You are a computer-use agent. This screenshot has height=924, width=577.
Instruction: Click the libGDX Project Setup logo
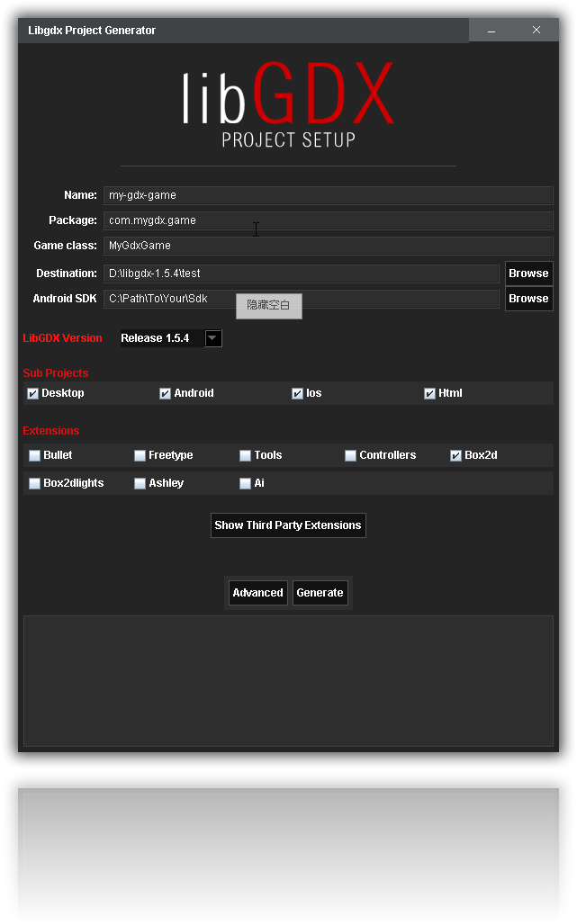288,105
